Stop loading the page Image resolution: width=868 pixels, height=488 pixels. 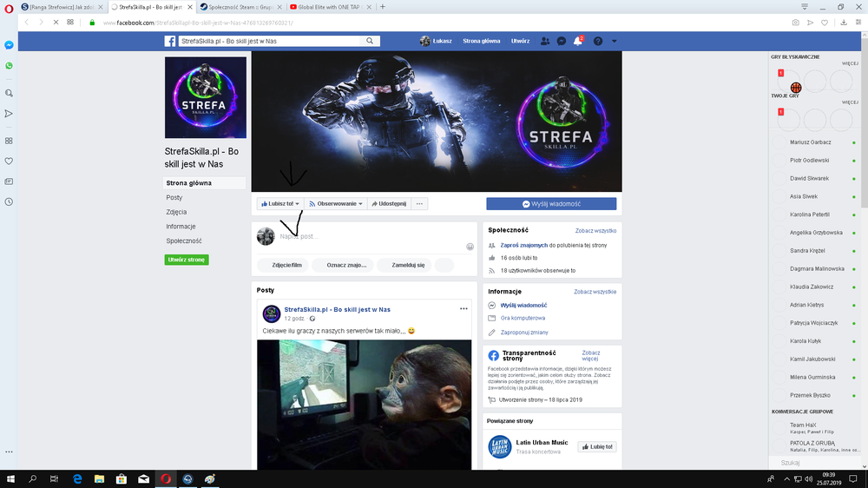[x=56, y=23]
